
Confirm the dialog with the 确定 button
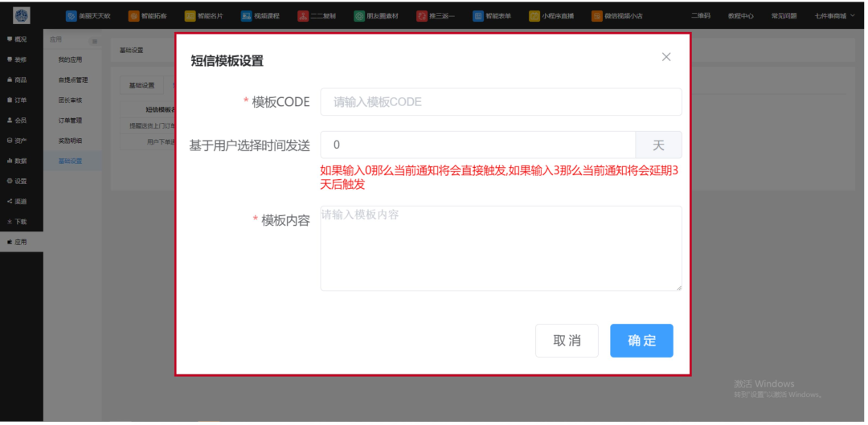pyautogui.click(x=641, y=341)
